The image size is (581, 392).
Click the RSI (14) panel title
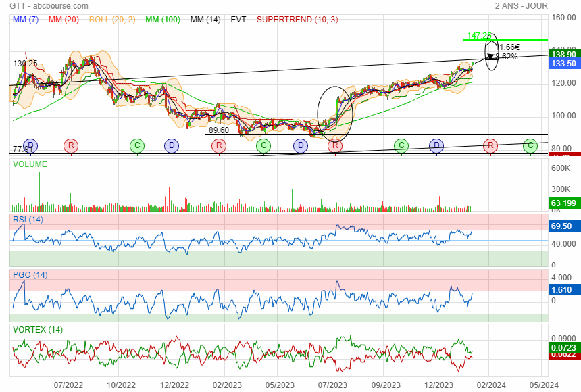[28, 219]
